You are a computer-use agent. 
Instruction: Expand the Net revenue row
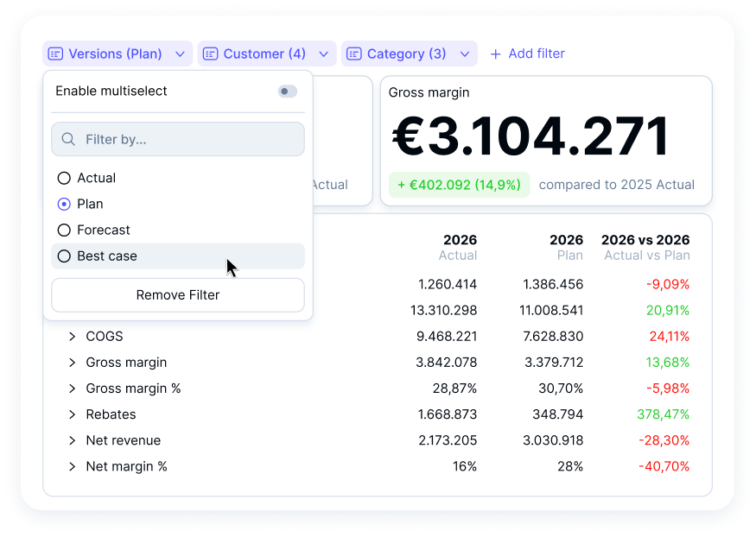[x=73, y=440]
